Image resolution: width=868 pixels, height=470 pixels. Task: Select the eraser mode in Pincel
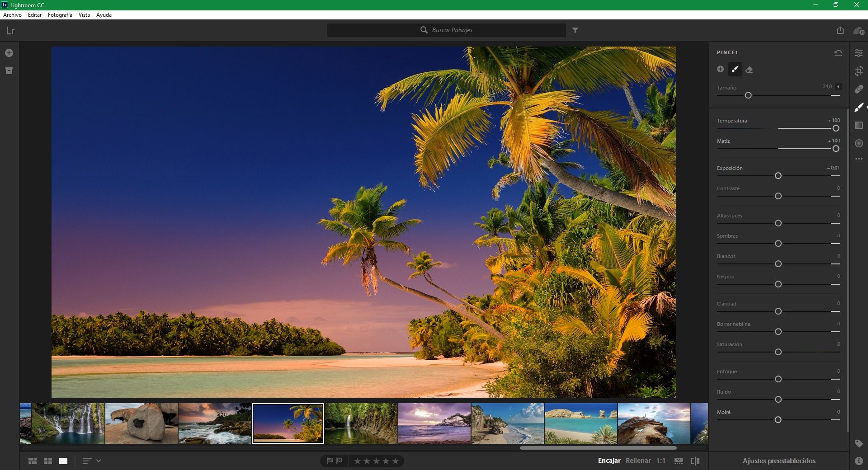point(749,70)
